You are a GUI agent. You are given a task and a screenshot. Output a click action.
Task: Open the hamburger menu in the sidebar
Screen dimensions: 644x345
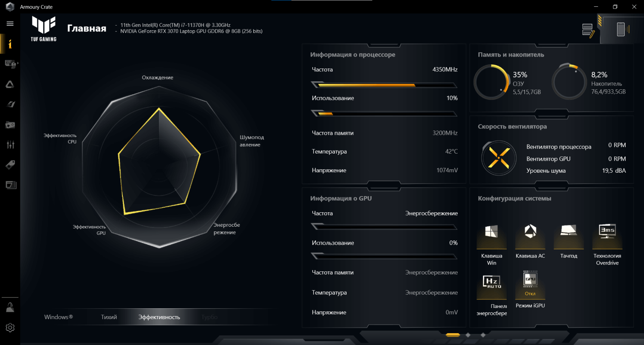tap(10, 23)
